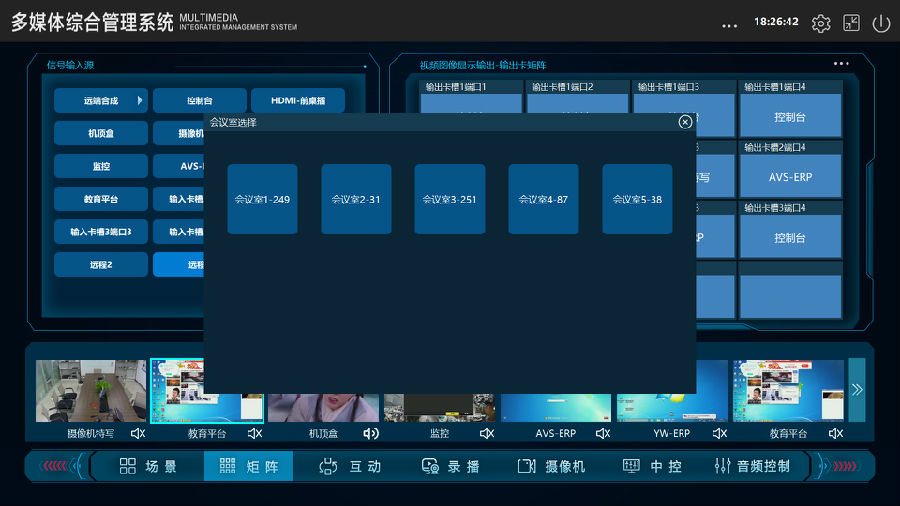
Task: Choose meeting room 会议室3-251
Action: coord(449,199)
